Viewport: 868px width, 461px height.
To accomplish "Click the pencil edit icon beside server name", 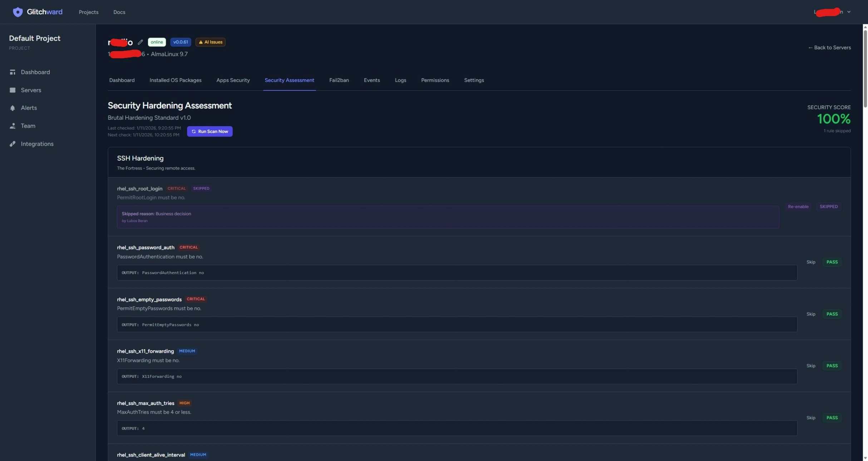I will [140, 42].
